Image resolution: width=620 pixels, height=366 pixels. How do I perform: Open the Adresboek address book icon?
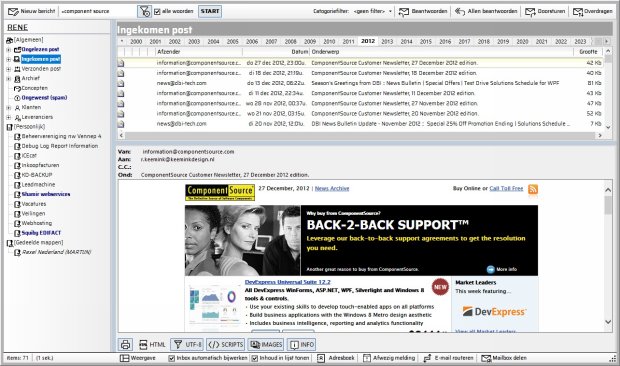click(321, 358)
